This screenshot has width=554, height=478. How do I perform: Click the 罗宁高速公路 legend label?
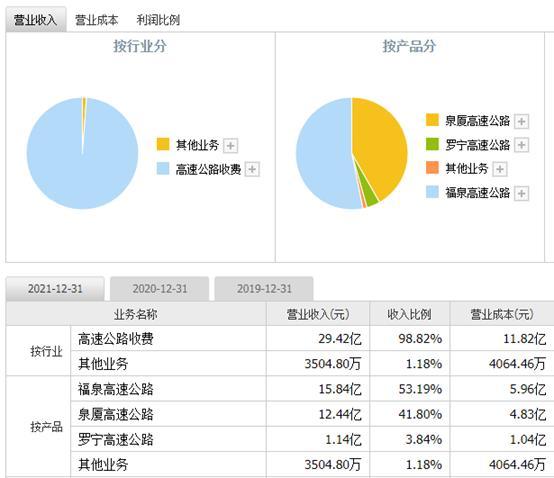478,145
